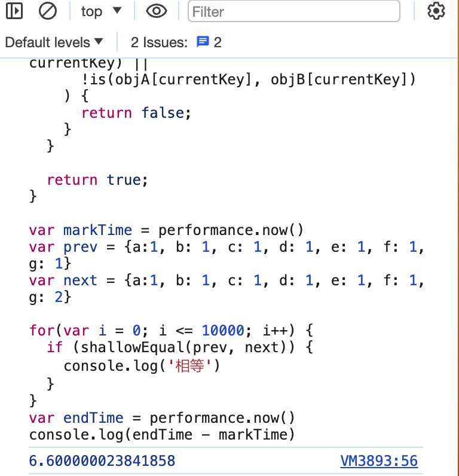Viewport: 459px width, 476px height.
Task: Click the 'for(var i = 0; i <= 10000' line
Action: 171,330
